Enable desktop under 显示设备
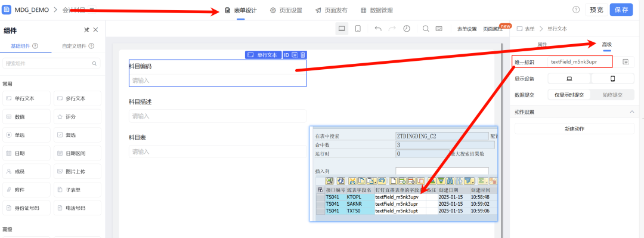The width and height of the screenshot is (644, 238). click(x=569, y=79)
